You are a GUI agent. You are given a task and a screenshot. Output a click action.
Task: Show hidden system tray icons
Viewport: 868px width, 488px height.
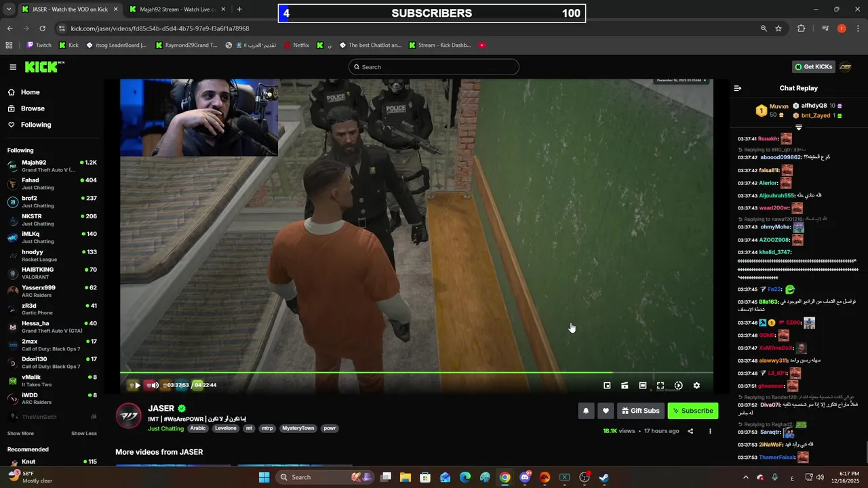coord(745,477)
